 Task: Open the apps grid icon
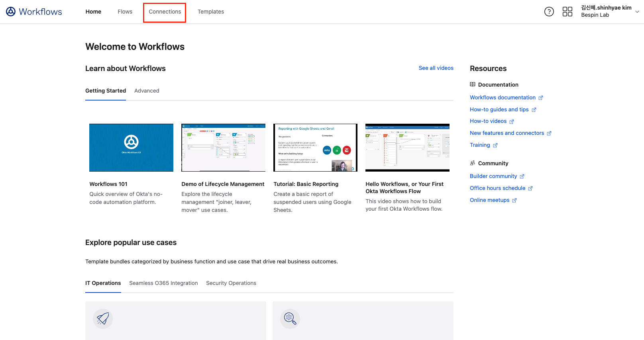(x=567, y=12)
